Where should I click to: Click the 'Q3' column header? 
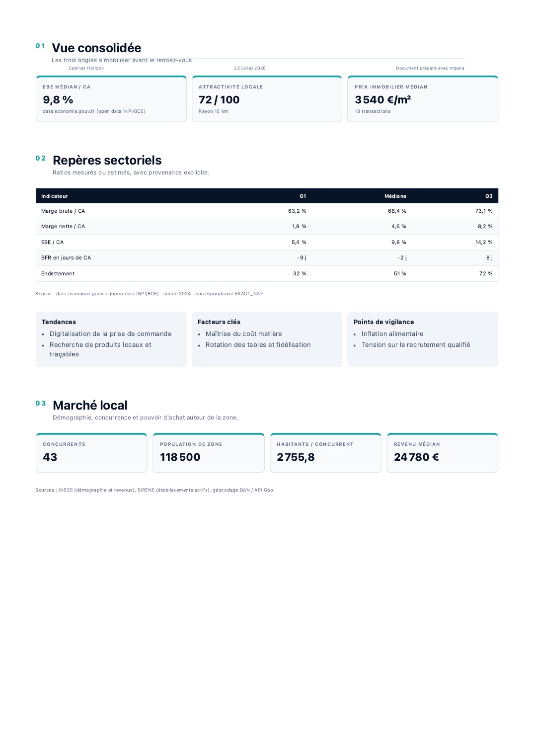pyautogui.click(x=489, y=196)
